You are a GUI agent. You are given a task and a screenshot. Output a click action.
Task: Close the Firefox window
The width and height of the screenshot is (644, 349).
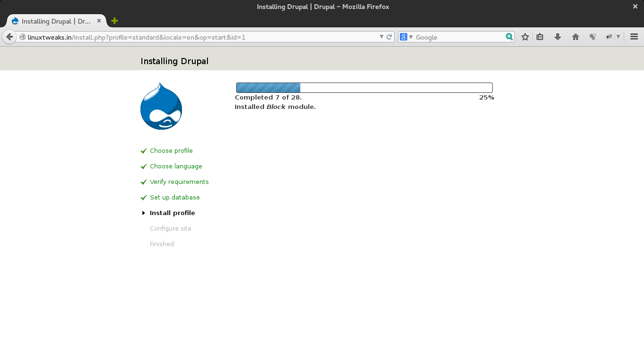pyautogui.click(x=635, y=7)
